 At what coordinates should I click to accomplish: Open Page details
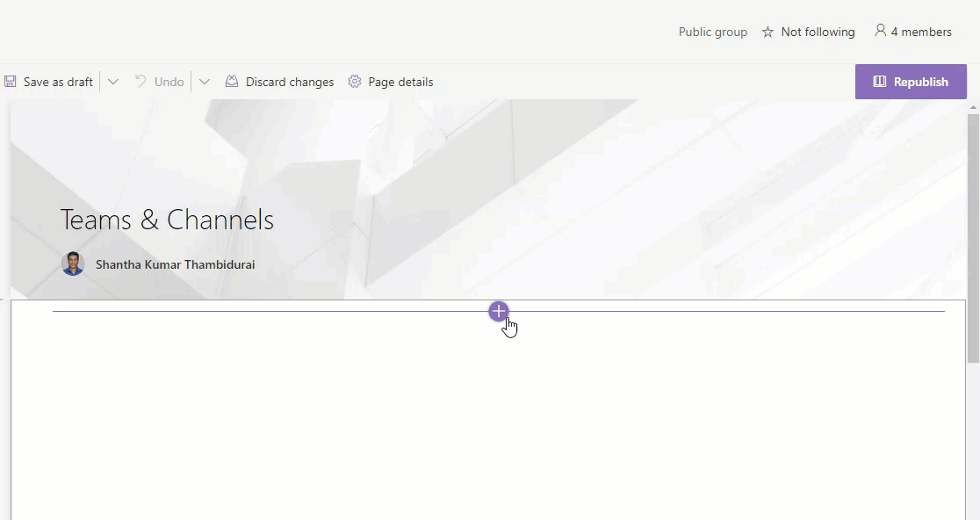(x=391, y=82)
